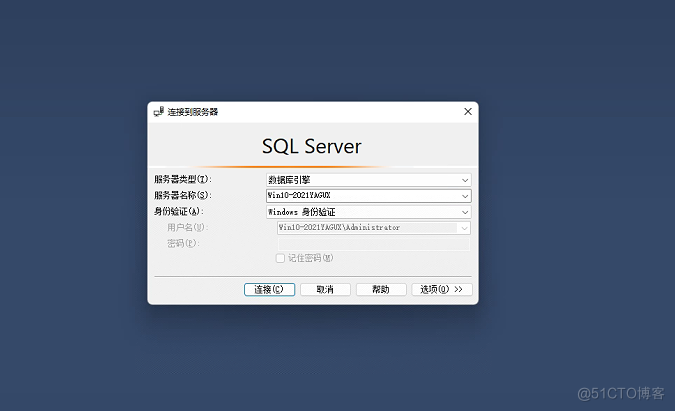The height and width of the screenshot is (411, 675).
Task: Open the 服务器类型 dropdown arrow
Action: click(465, 180)
